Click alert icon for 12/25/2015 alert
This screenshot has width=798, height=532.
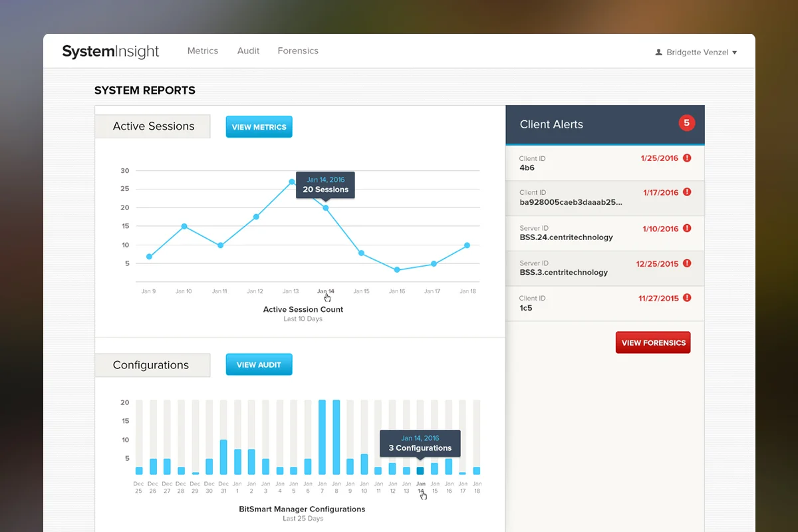point(687,263)
